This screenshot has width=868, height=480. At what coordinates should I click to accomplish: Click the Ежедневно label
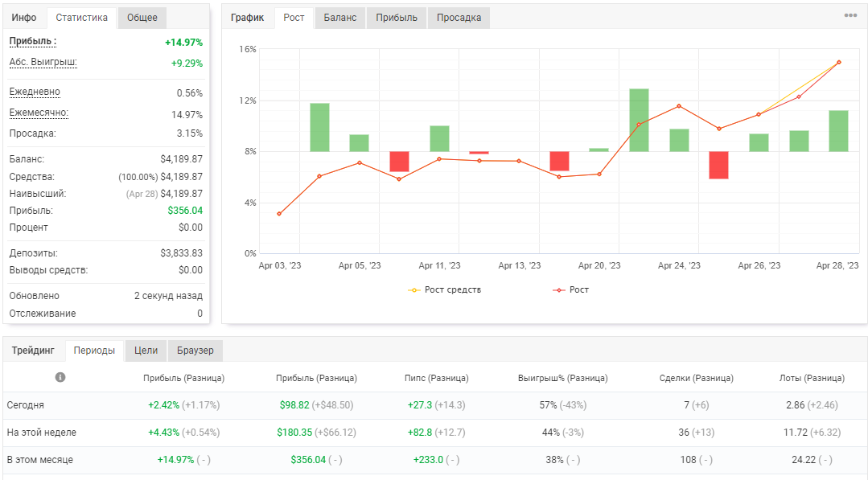pyautogui.click(x=35, y=92)
